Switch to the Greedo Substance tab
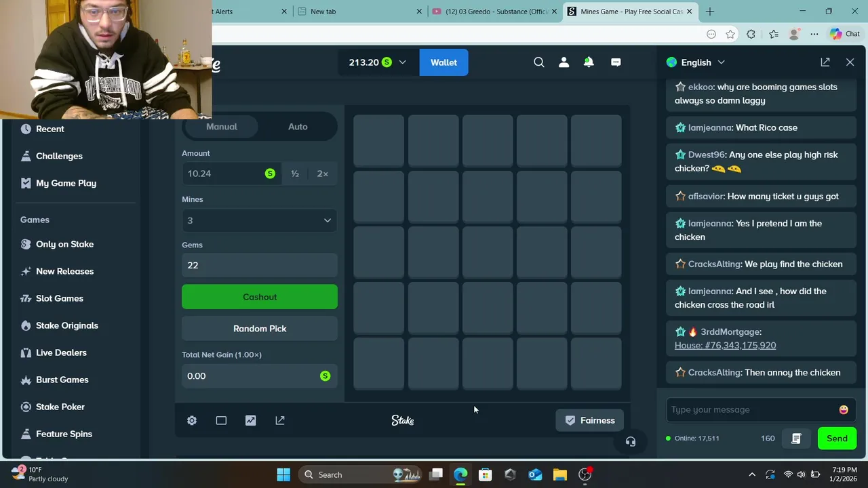The width and height of the screenshot is (868, 488). pos(495,12)
